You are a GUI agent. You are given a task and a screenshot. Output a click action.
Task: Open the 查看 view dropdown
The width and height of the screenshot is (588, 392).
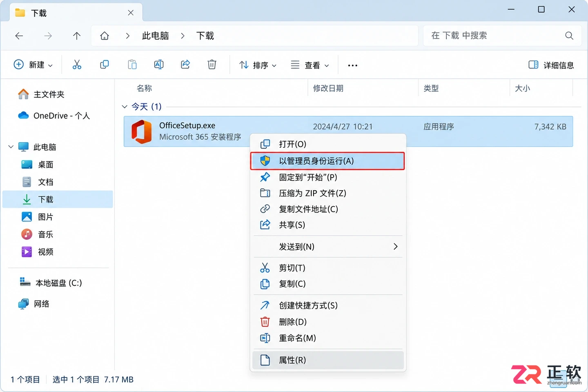(x=310, y=65)
